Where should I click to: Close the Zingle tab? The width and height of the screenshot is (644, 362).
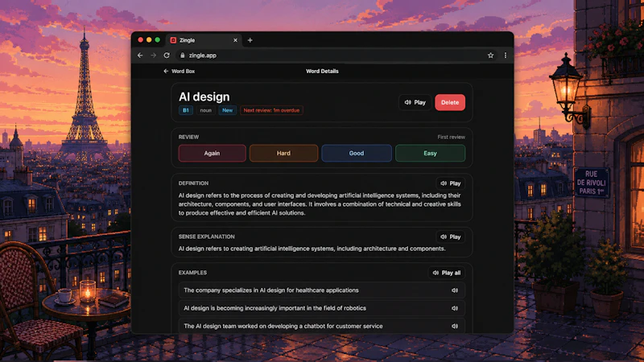click(x=235, y=40)
